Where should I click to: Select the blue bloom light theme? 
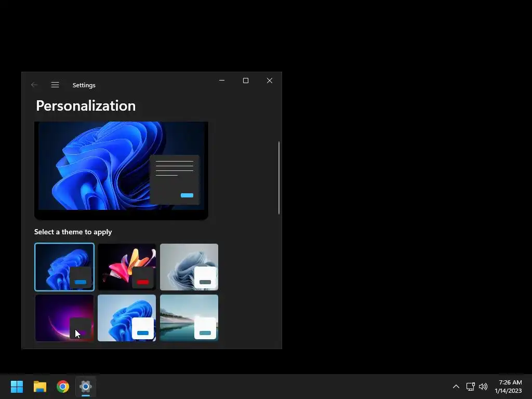(127, 318)
